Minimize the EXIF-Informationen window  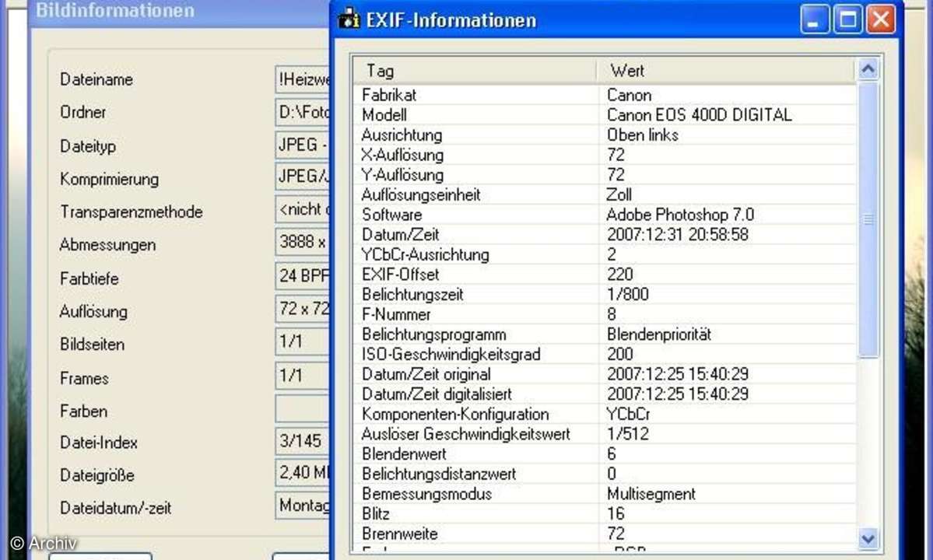pyautogui.click(x=815, y=19)
